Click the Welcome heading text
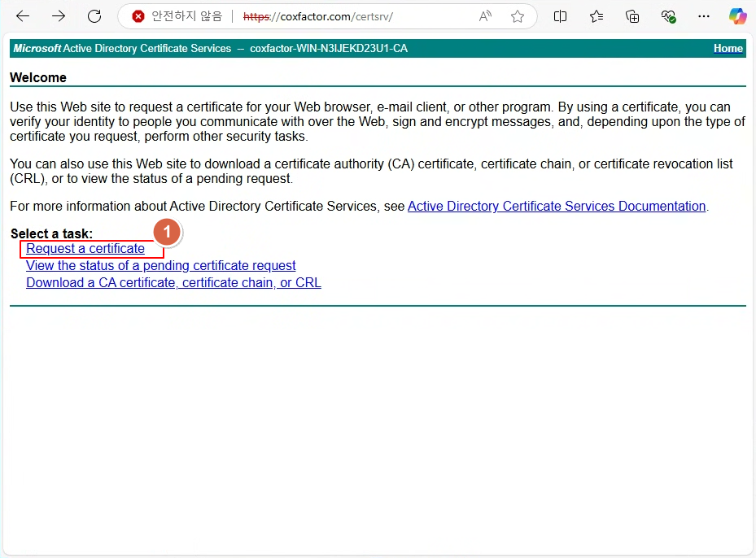 [38, 77]
